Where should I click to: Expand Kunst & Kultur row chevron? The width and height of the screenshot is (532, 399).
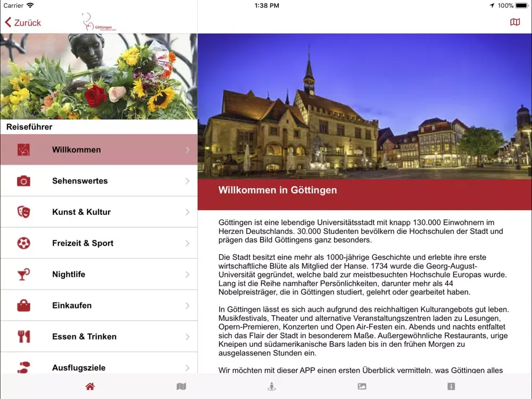(188, 212)
